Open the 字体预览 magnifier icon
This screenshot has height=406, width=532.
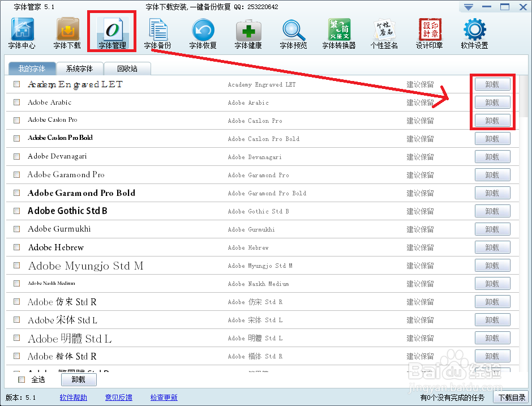294,33
